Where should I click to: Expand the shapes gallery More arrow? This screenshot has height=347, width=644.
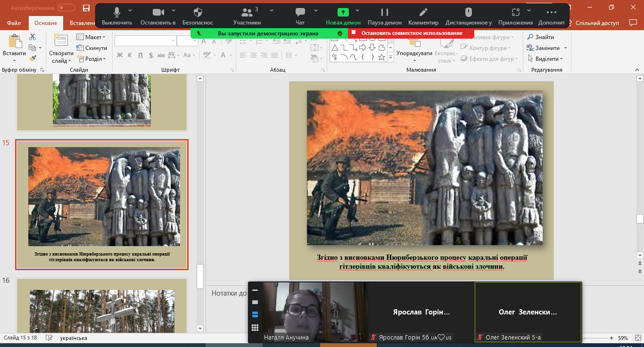tap(390, 57)
